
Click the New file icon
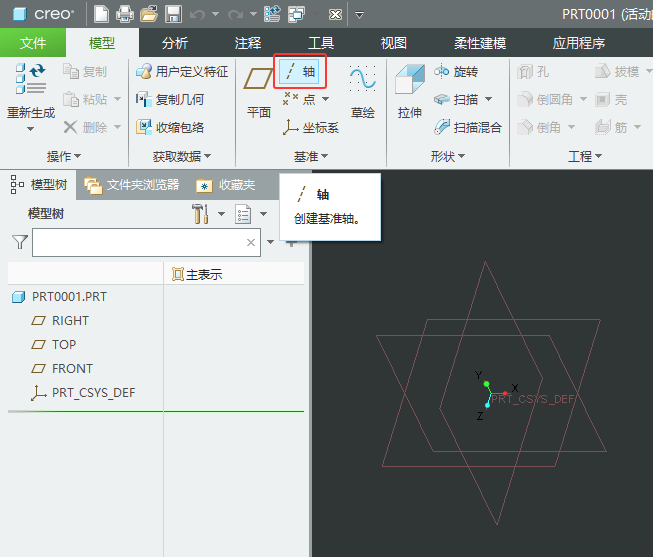coord(101,14)
